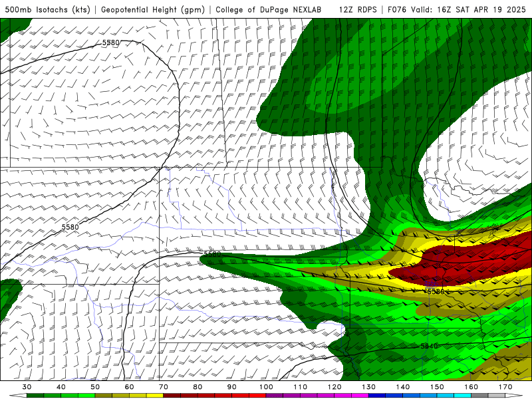
Task: Click the brightest yellow colorbar swatch
Action: point(155,396)
